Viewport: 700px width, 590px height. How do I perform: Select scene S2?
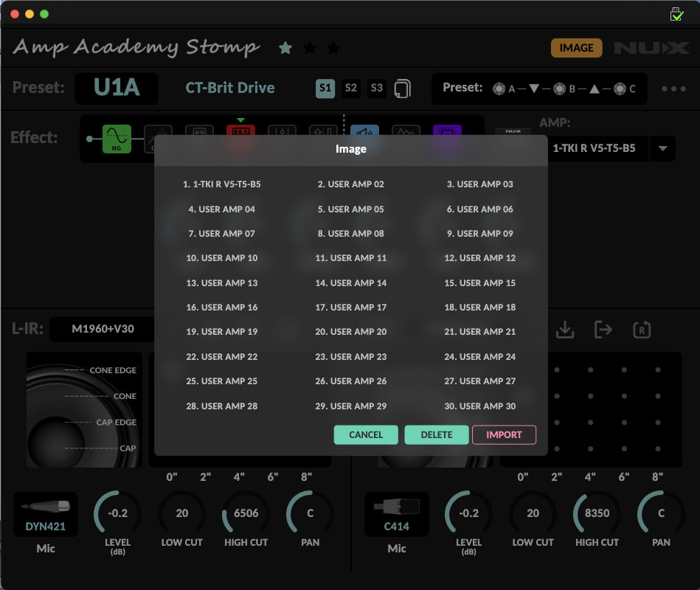[351, 88]
